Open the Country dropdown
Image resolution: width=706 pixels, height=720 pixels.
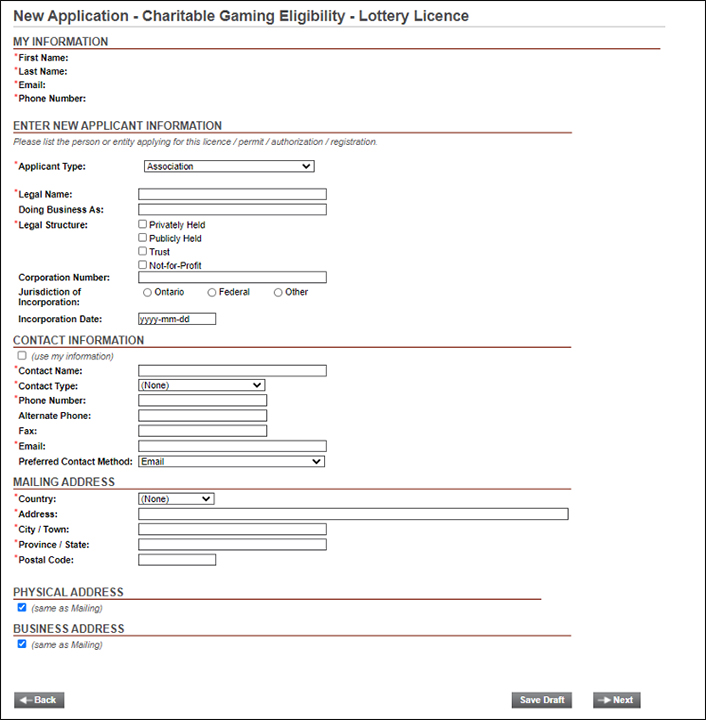coord(176,499)
